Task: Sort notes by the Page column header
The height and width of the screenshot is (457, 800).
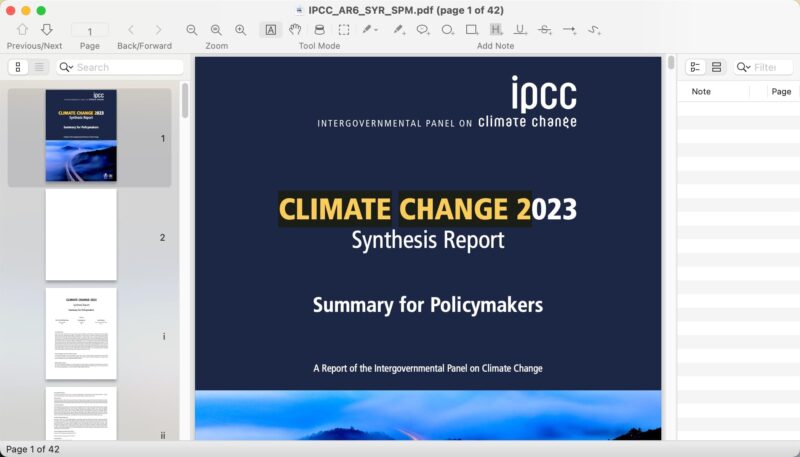Action: (x=781, y=91)
